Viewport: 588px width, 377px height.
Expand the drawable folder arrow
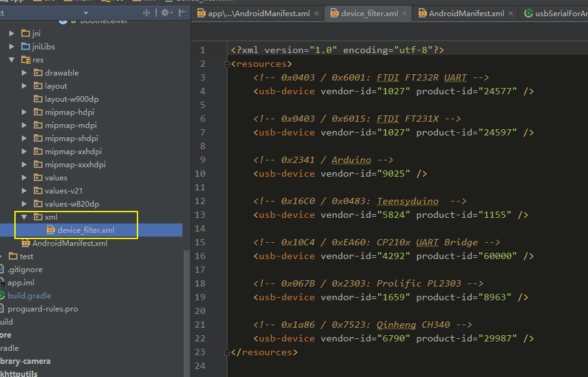tap(24, 72)
